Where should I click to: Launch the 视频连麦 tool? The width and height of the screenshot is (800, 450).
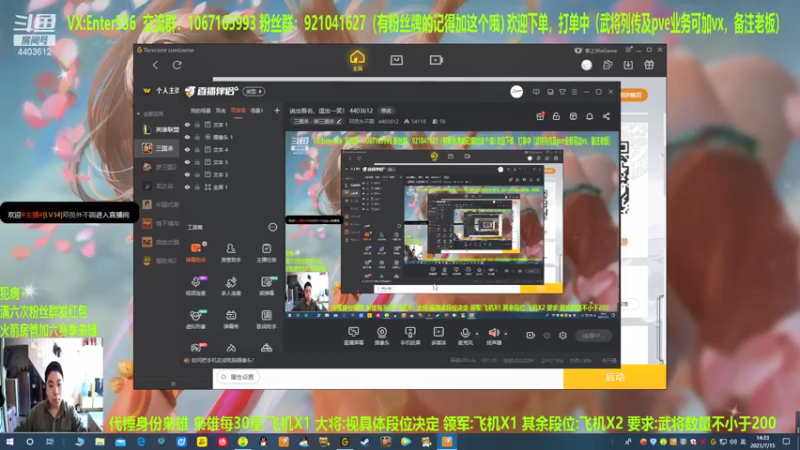click(195, 286)
